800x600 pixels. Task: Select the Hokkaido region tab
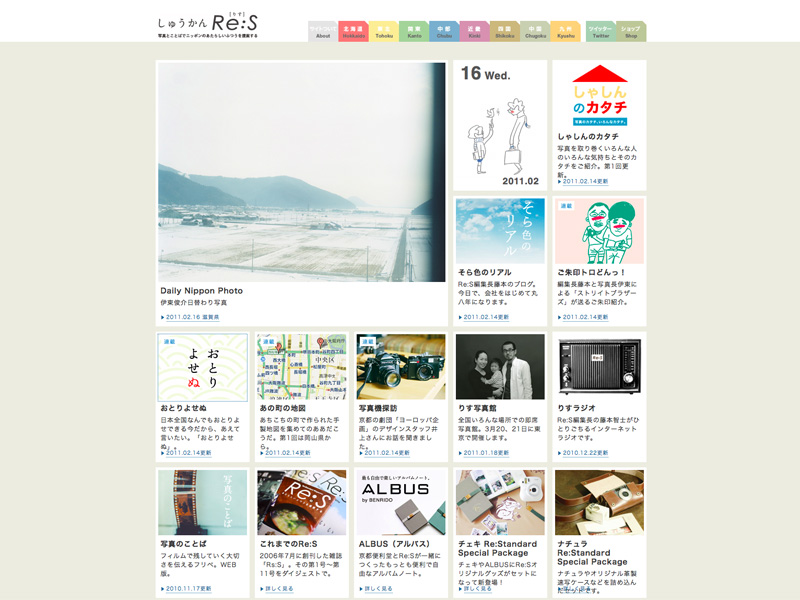(354, 32)
